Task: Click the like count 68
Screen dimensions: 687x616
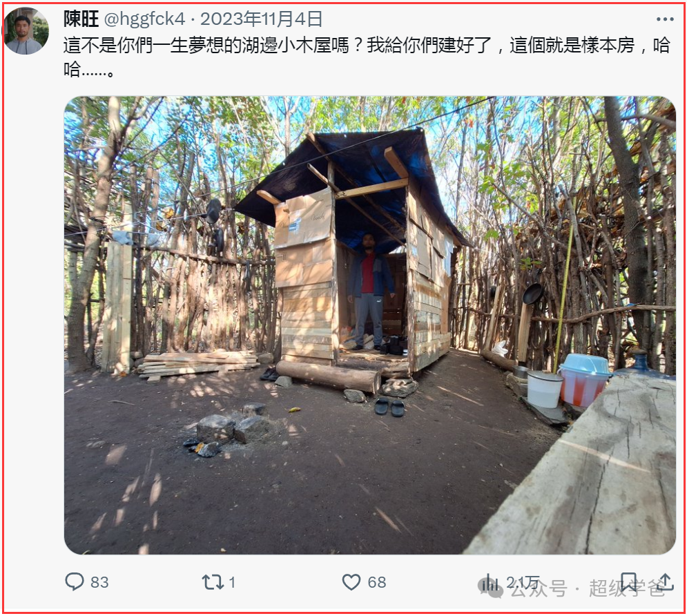Action: tap(377, 582)
